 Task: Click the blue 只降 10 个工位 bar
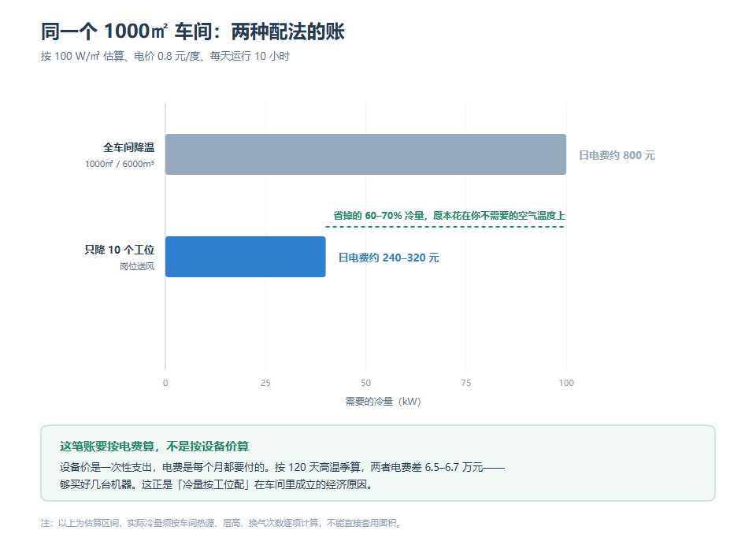tap(246, 257)
